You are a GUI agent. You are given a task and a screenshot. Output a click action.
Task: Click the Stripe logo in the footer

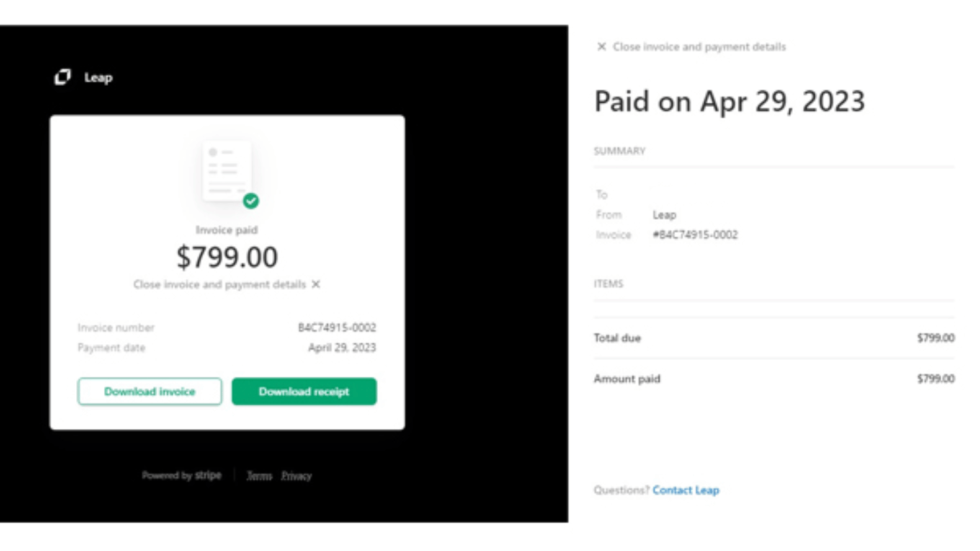click(208, 475)
